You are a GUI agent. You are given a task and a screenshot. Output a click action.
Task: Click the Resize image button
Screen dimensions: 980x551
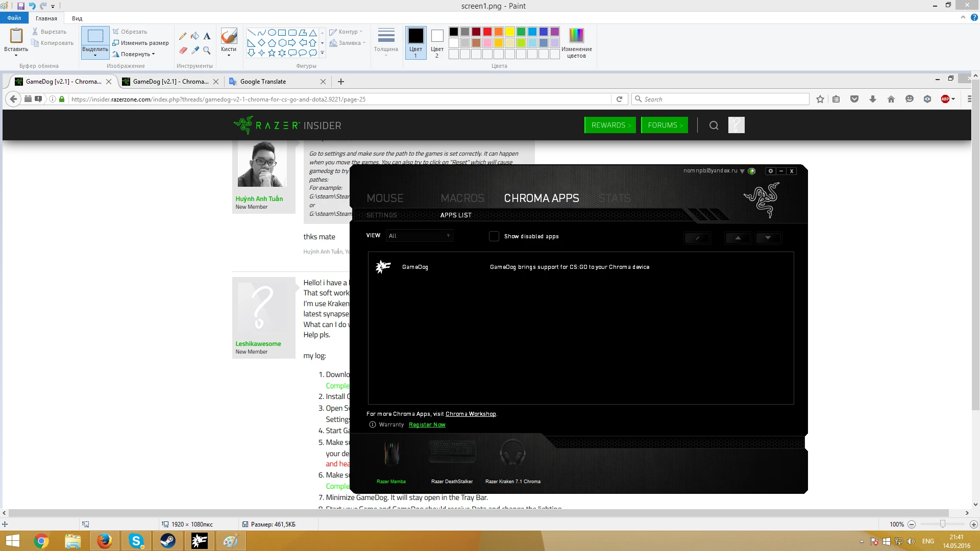[x=141, y=43]
